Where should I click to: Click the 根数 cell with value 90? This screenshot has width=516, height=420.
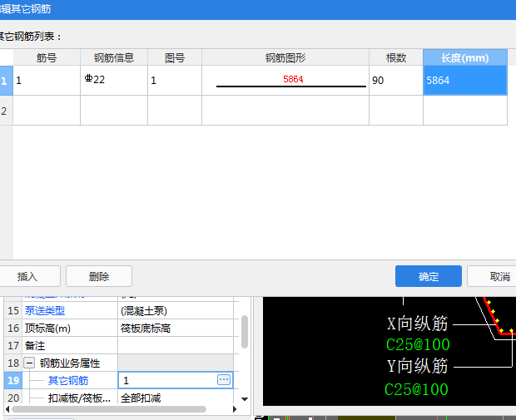click(396, 80)
